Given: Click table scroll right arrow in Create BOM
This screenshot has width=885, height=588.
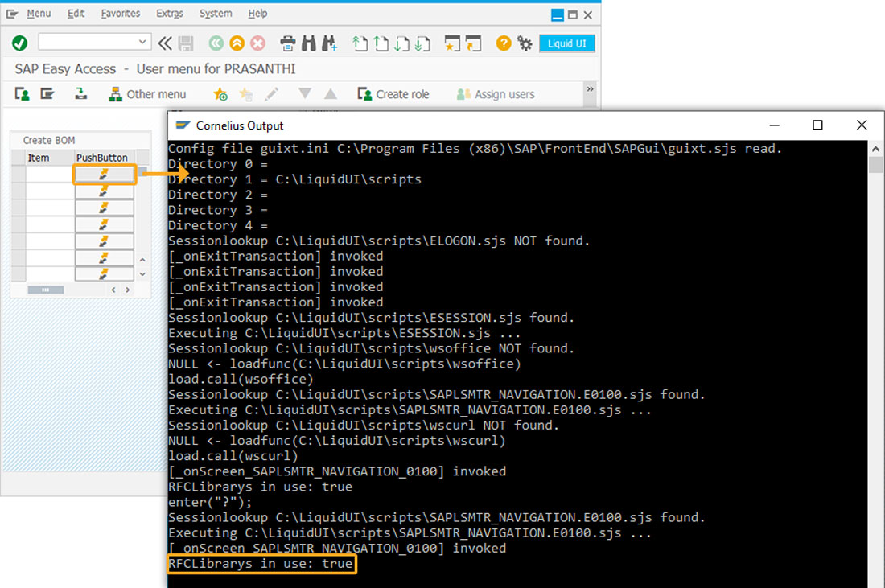Looking at the screenshot, I should click(128, 290).
